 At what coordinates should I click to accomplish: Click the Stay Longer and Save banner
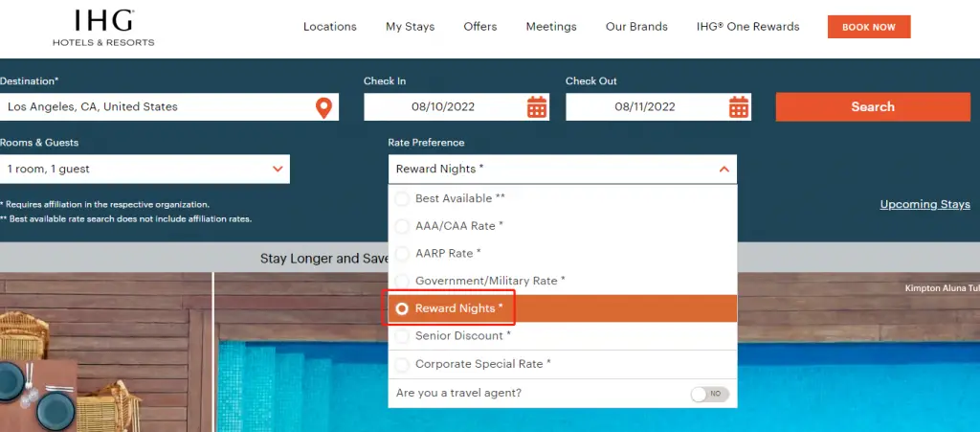coord(324,259)
